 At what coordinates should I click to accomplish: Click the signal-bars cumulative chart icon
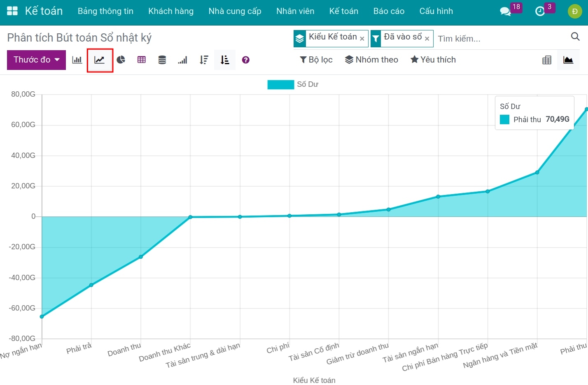(x=182, y=60)
